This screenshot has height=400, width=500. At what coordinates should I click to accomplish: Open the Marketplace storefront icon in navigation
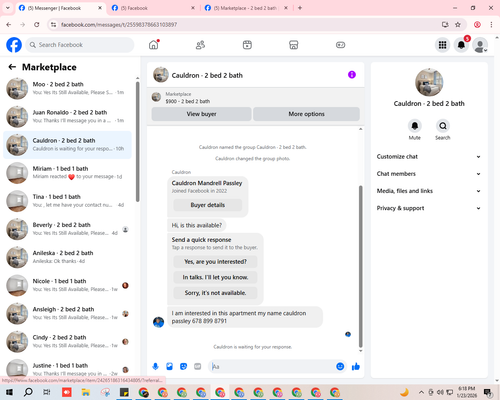tap(294, 45)
